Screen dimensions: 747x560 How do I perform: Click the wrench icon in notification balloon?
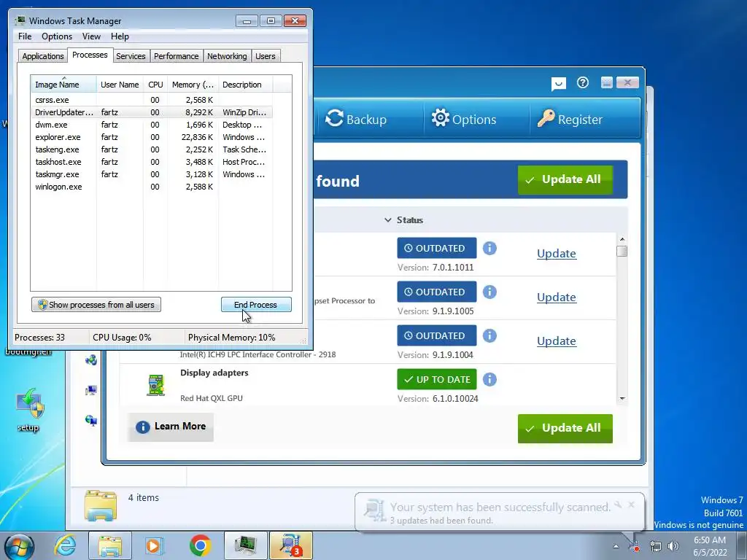click(x=619, y=505)
